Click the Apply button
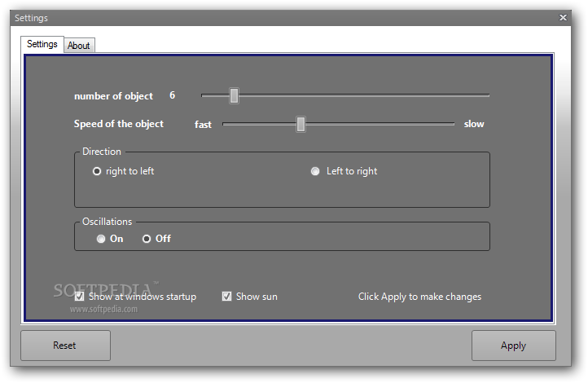 [x=513, y=346]
